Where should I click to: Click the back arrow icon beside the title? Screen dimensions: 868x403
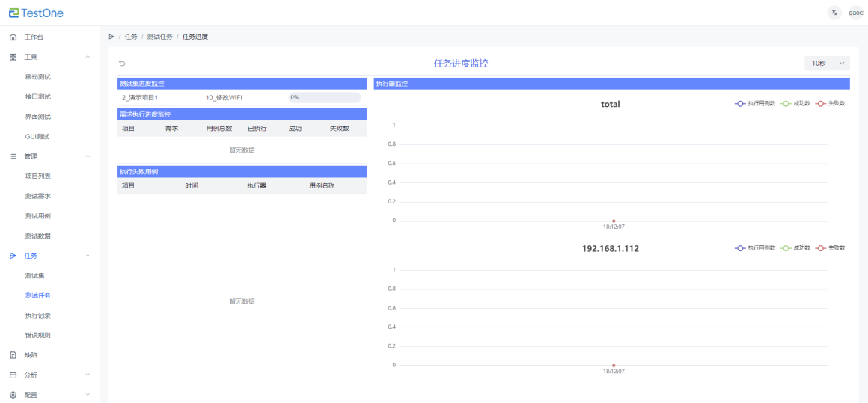tap(122, 64)
